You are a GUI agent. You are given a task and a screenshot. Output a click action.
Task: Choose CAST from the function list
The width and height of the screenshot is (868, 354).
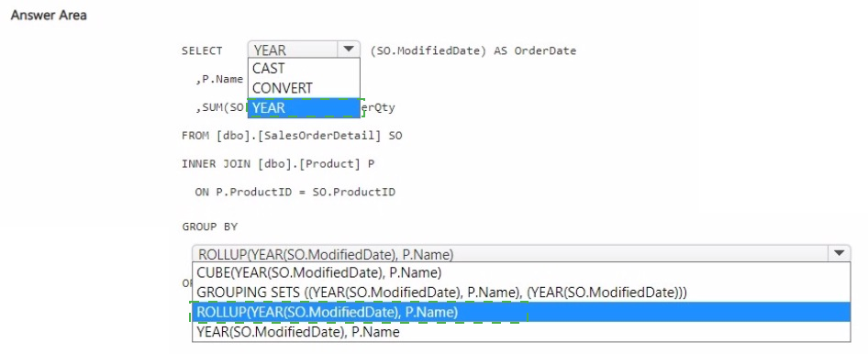(304, 69)
